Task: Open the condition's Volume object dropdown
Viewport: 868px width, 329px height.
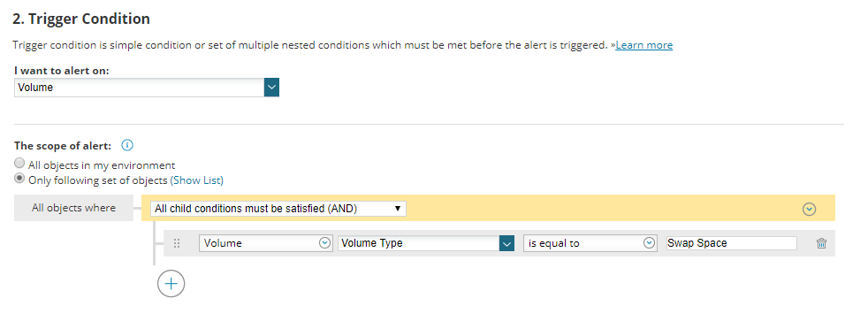Action: (x=266, y=243)
